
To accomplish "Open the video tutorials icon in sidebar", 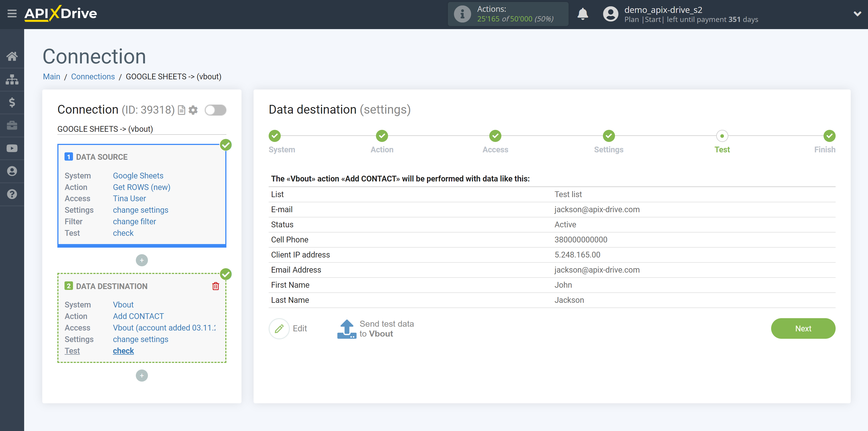I will tap(12, 148).
